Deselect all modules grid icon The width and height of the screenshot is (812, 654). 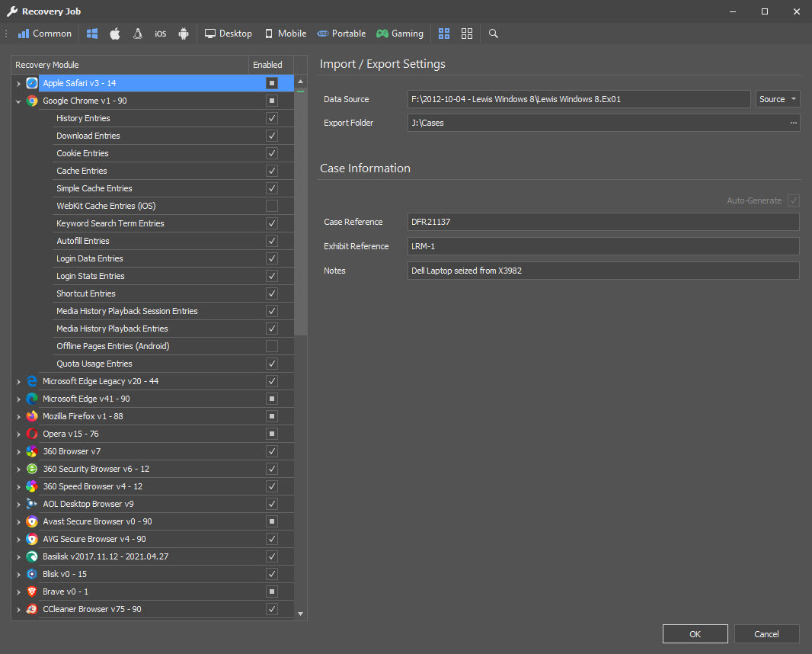click(467, 34)
